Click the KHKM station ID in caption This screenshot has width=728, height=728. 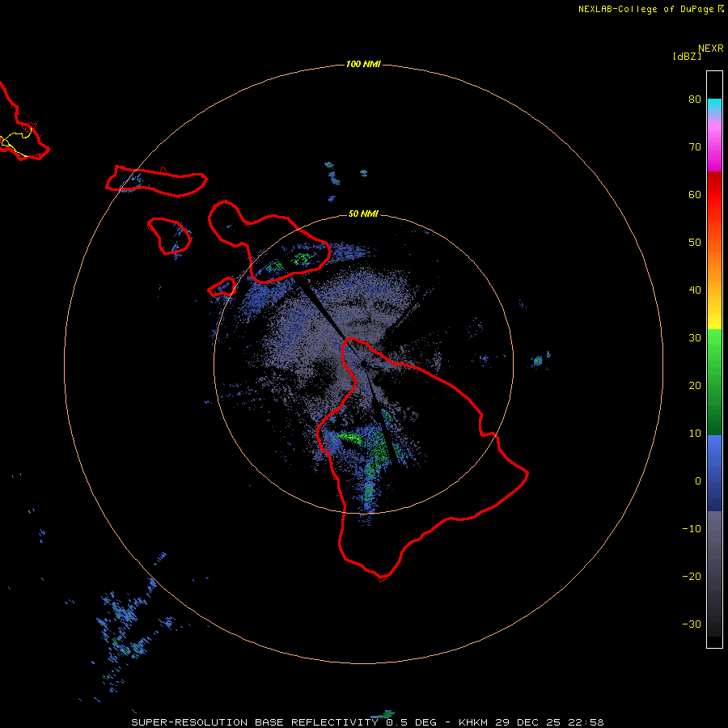pyautogui.click(x=472, y=722)
